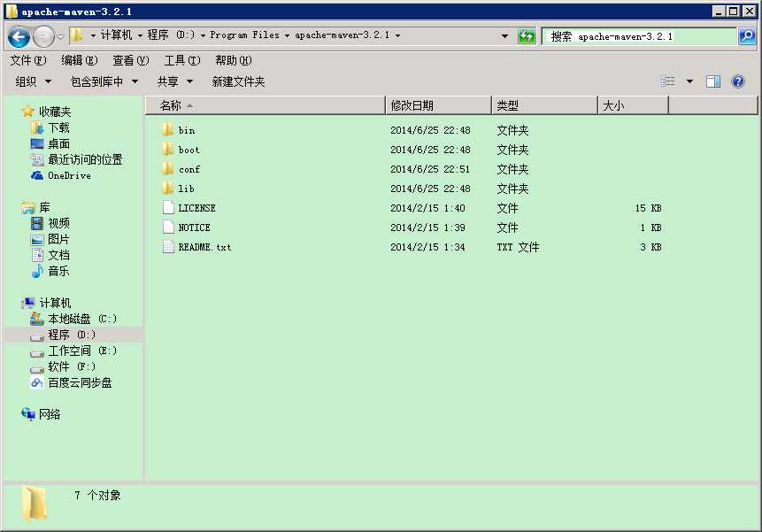Open the 帮助(H) menu

234,60
